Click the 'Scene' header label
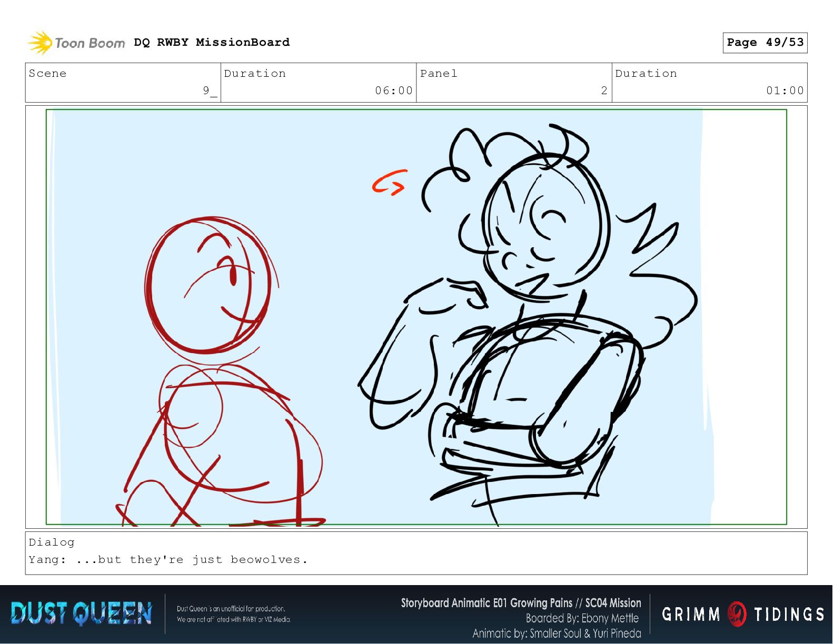Viewport: 834px width, 644px height. coord(47,73)
